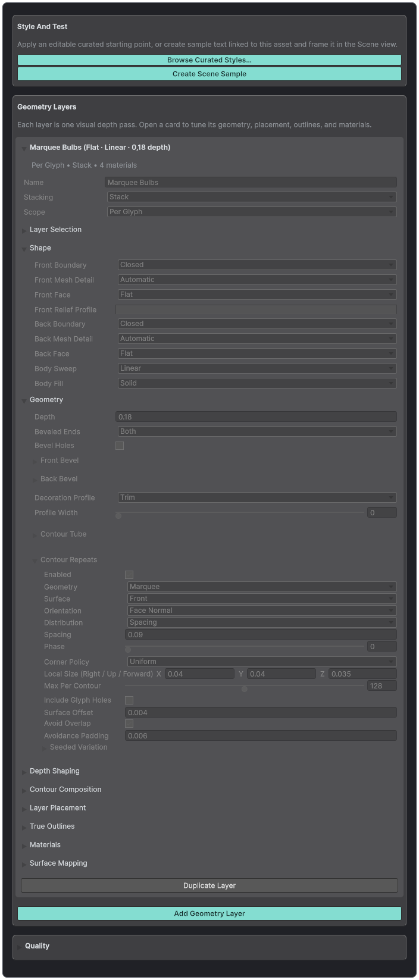The height and width of the screenshot is (980, 419).
Task: Expand the Materials section
Action: tap(24, 846)
